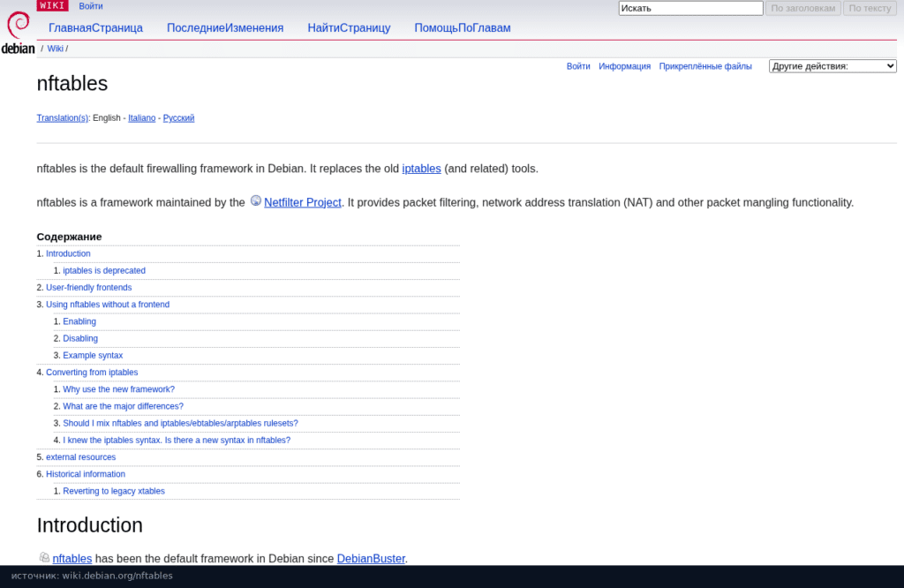The width and height of the screenshot is (904, 588).
Task: Jump to iptables is deprecated section
Action: (x=104, y=270)
